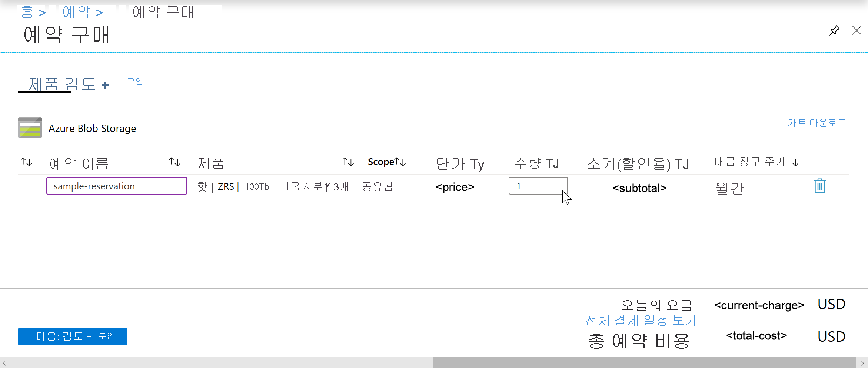Viewport: 868px width, 368px height.
Task: Click the 예약 이름 column header
Action: click(79, 163)
